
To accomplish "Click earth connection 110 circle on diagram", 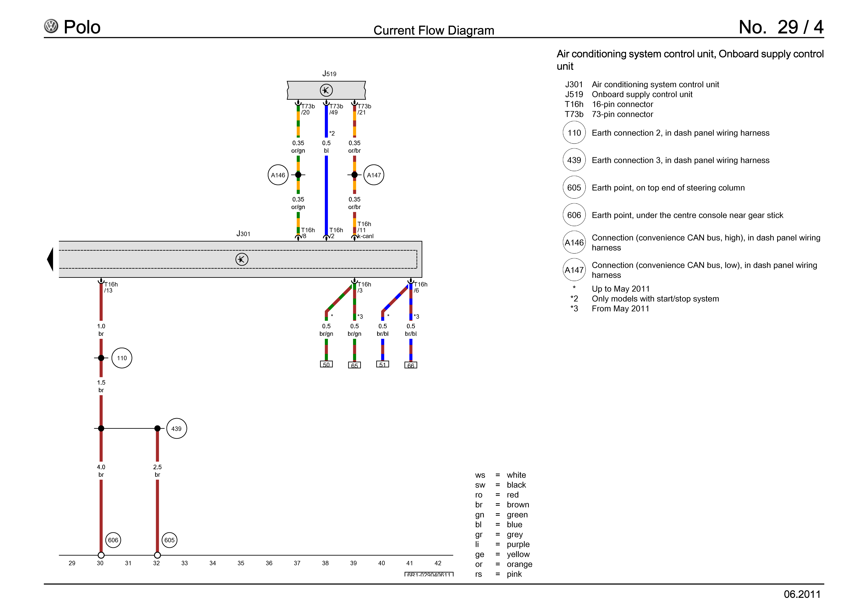I will pyautogui.click(x=122, y=358).
